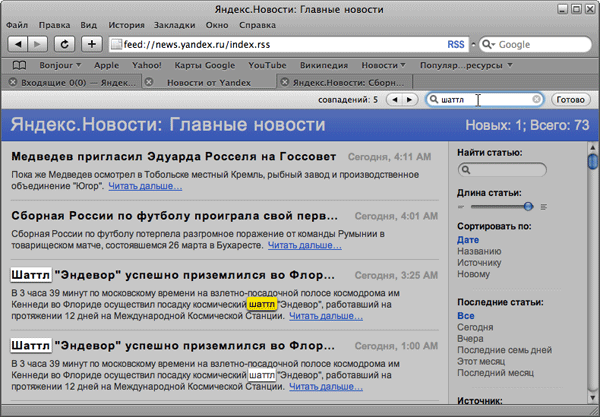This screenshot has height=417, width=600.
Task: Reload the page with the refresh icon
Action: (64, 44)
